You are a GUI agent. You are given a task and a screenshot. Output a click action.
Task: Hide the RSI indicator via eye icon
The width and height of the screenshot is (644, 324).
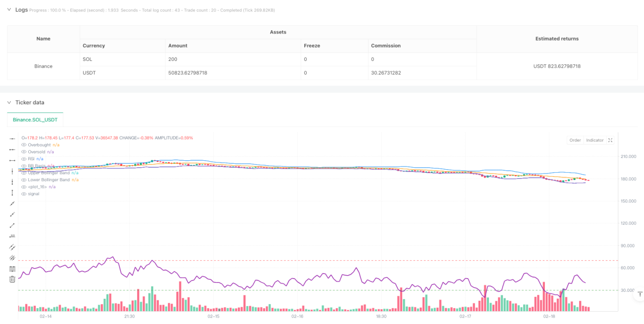pyautogui.click(x=24, y=159)
